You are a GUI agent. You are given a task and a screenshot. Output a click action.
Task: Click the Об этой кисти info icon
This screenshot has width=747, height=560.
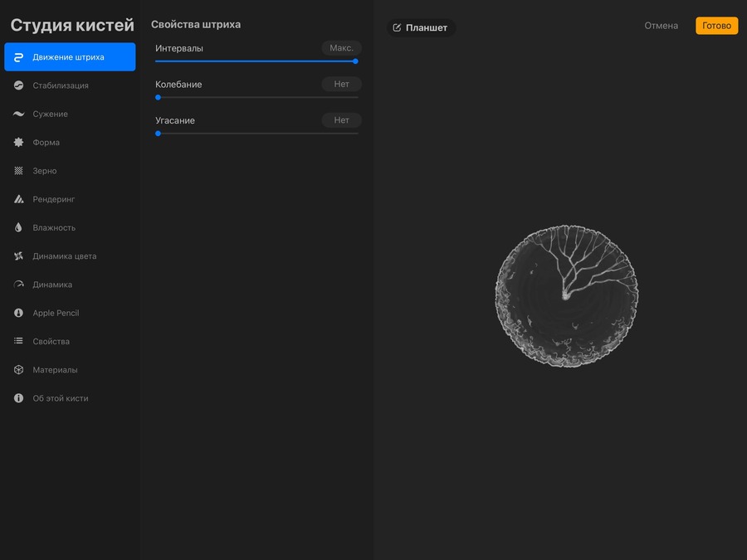(18, 398)
